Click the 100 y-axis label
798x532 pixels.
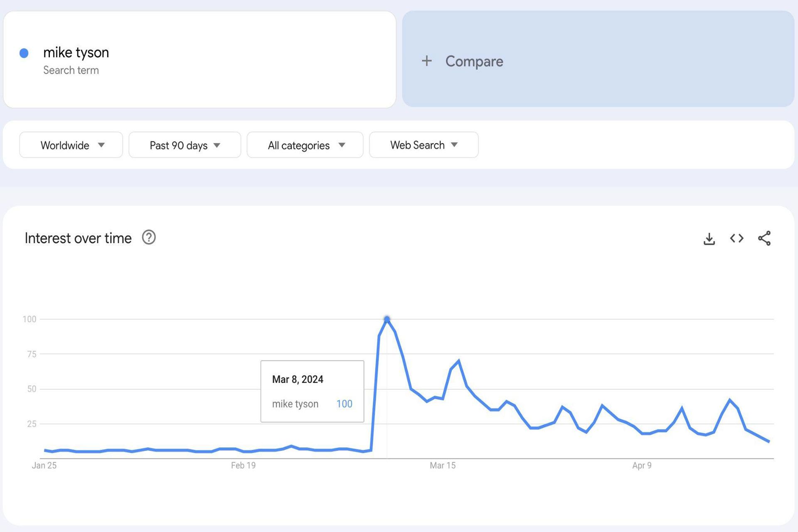point(30,319)
